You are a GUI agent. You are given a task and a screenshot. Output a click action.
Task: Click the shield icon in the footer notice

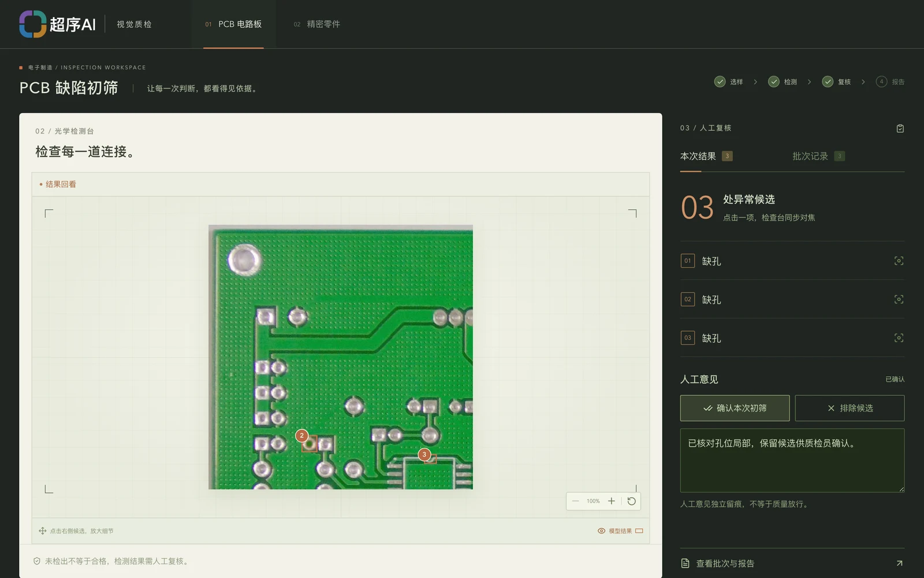tap(37, 561)
